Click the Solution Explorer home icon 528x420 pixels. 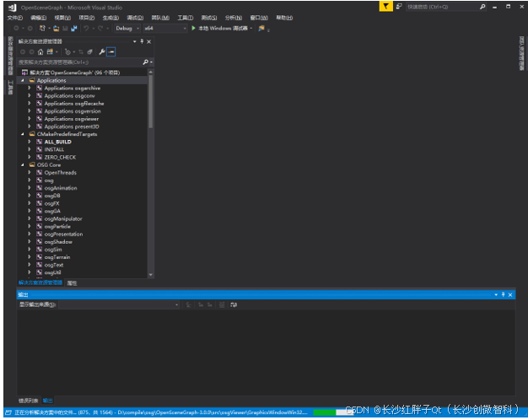pyautogui.click(x=40, y=51)
